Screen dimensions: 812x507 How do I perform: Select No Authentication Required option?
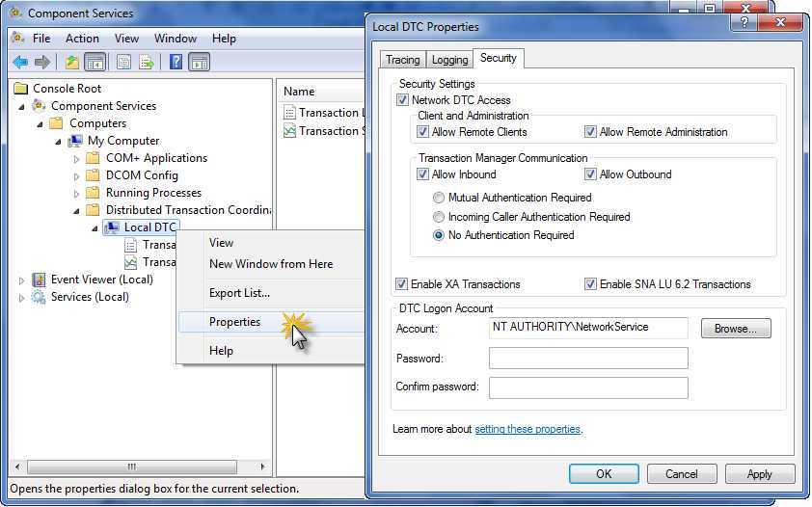click(x=439, y=235)
